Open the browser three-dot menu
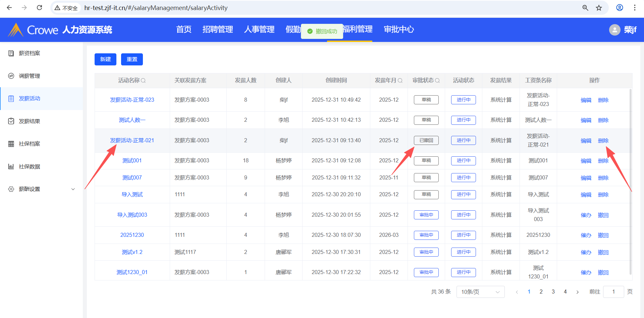Image resolution: width=644 pixels, height=318 pixels. click(635, 8)
